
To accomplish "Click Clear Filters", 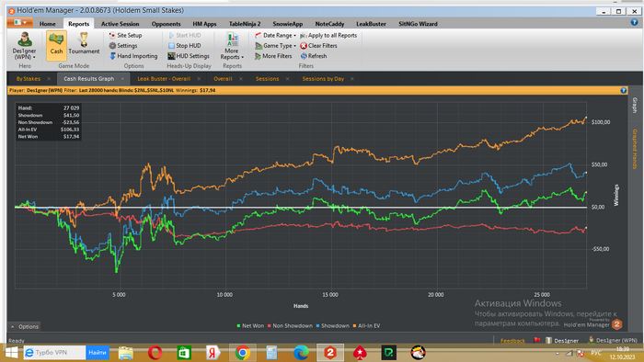I will point(318,46).
